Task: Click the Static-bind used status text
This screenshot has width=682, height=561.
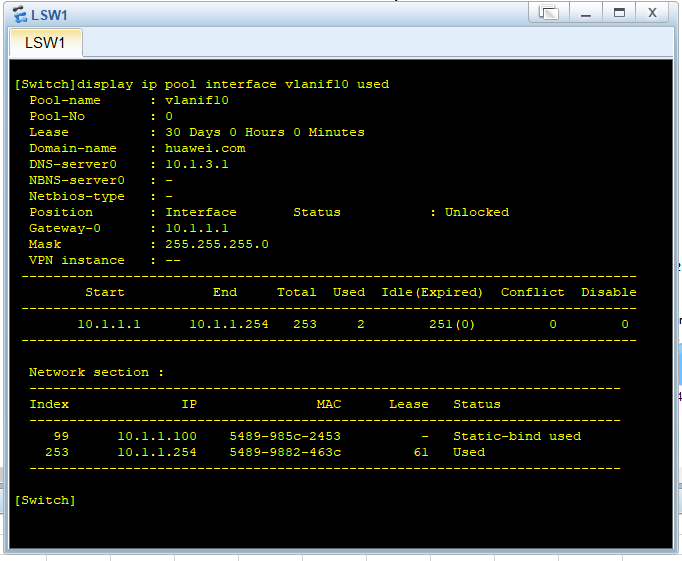Action: [x=517, y=436]
